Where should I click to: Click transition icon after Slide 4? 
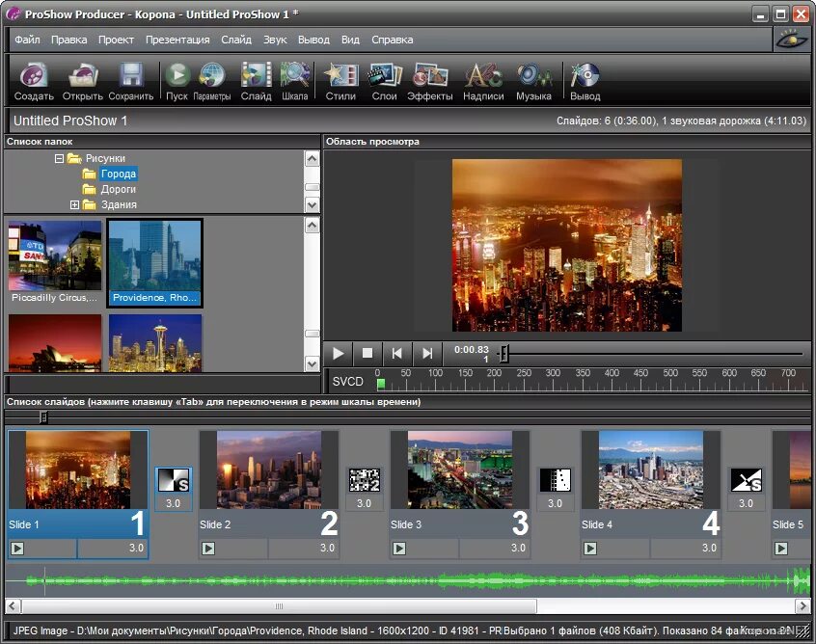pos(746,480)
